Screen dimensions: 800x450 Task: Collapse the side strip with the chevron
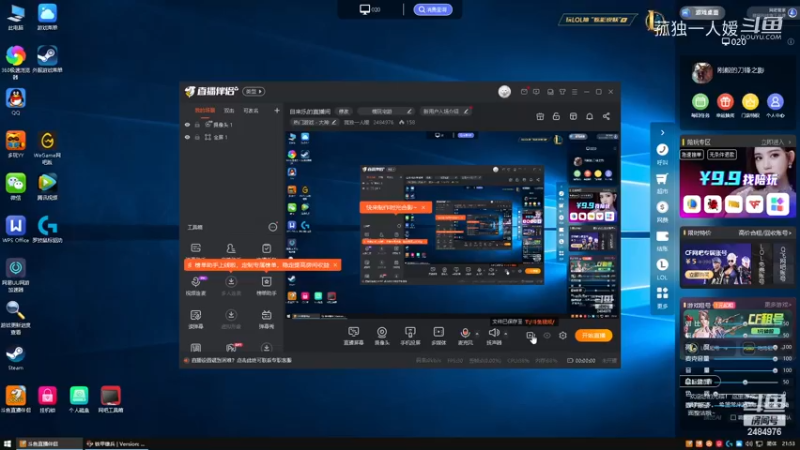coord(662,133)
